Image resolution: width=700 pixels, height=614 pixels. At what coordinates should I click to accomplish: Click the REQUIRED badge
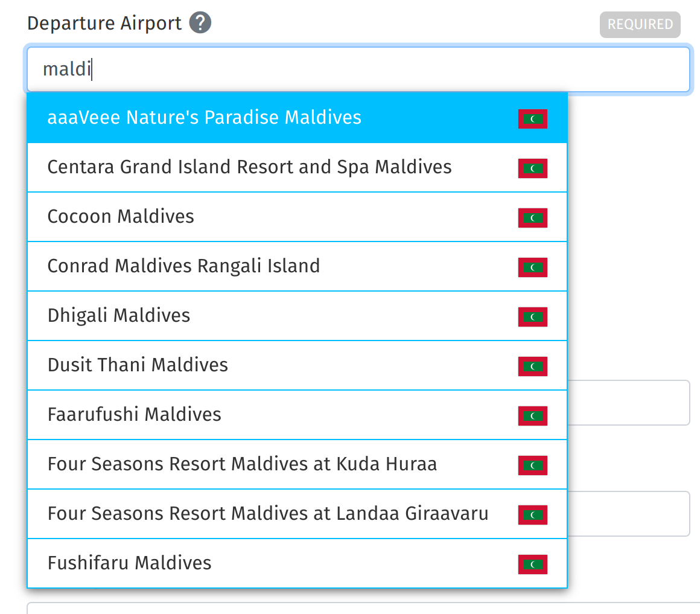(x=640, y=25)
